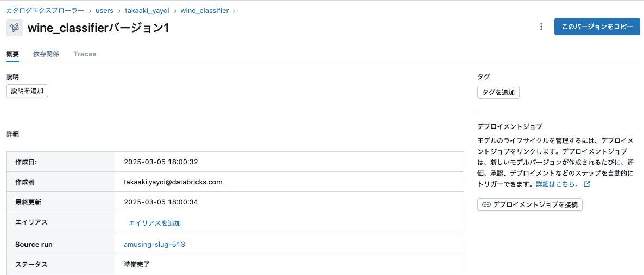Open the kebab more-options menu
The width and height of the screenshot is (644, 275).
541,27
